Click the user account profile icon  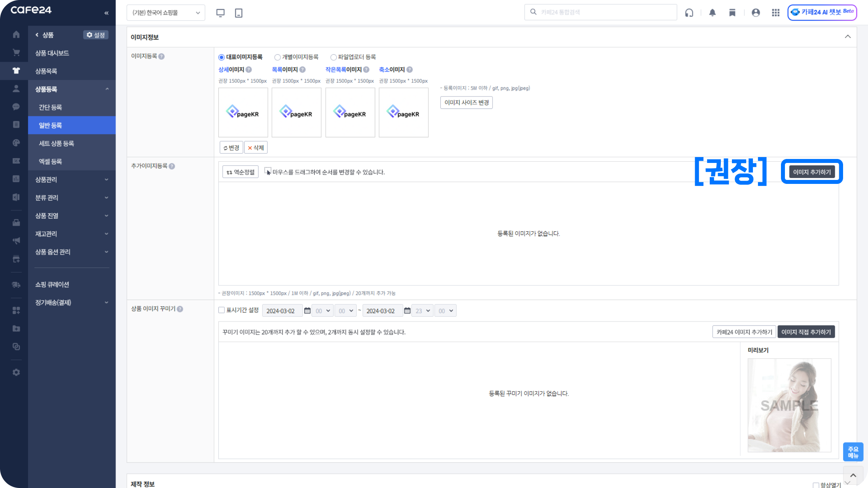point(756,13)
